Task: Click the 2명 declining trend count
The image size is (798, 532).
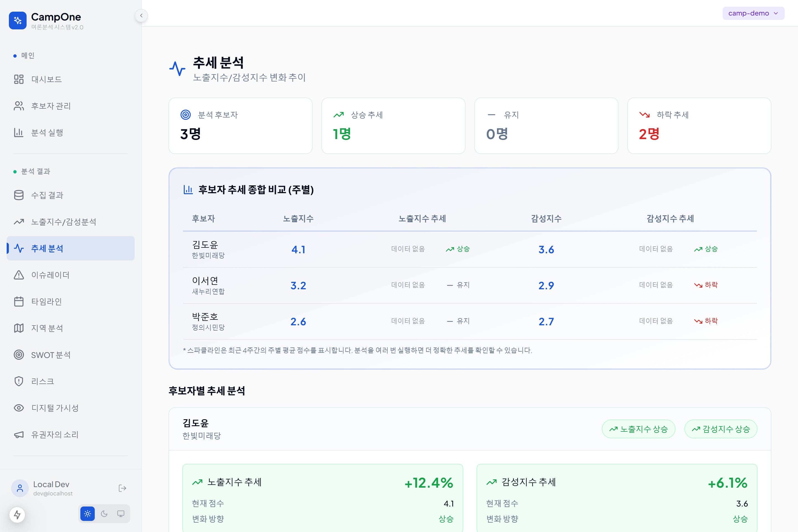Action: 649,134
